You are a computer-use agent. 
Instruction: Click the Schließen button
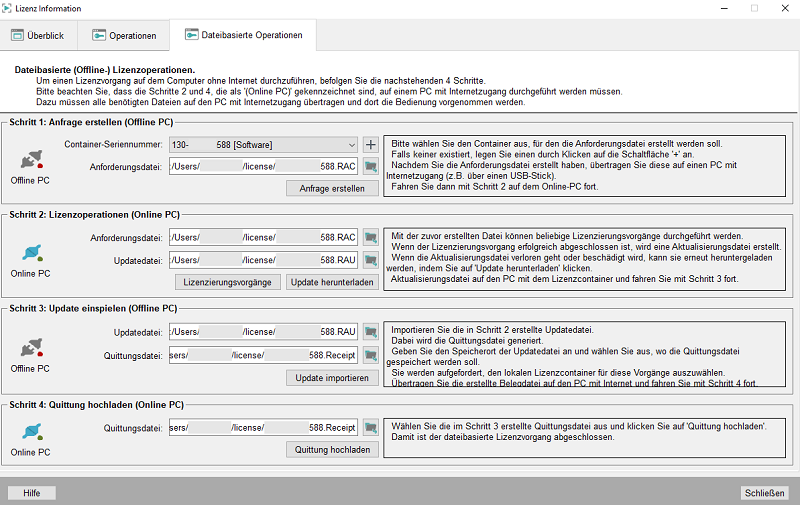pyautogui.click(x=764, y=493)
